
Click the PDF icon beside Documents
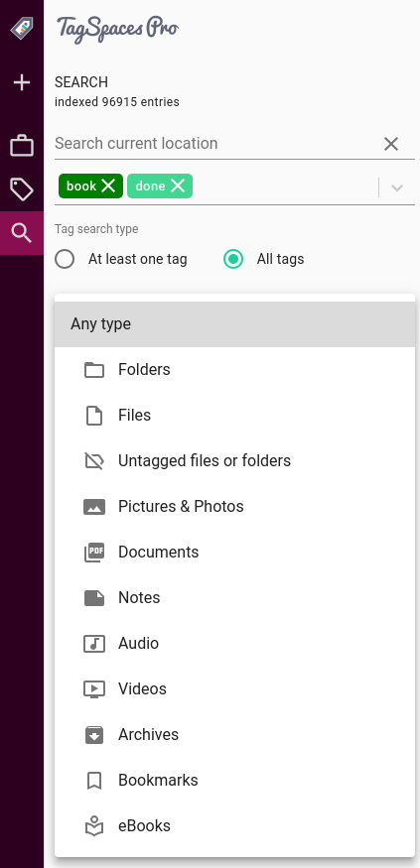[x=94, y=553]
